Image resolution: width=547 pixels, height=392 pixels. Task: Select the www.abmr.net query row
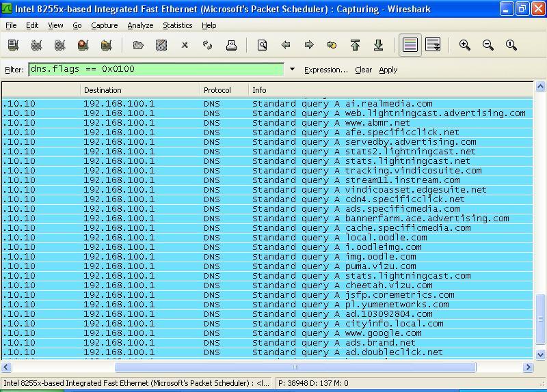267,123
